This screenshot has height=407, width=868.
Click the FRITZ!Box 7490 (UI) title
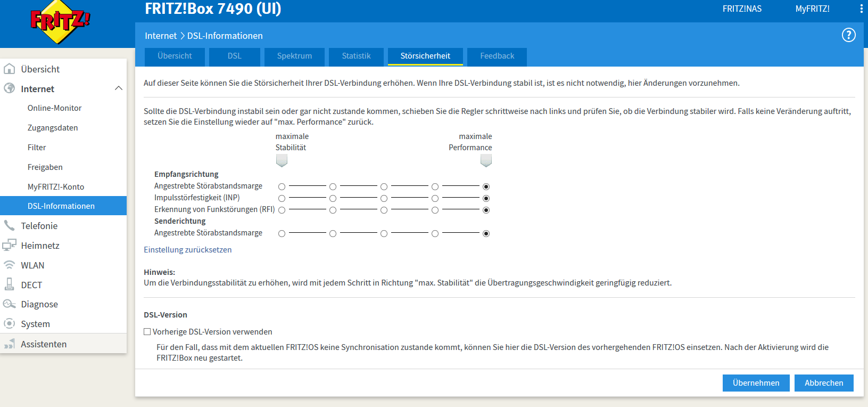[213, 9]
